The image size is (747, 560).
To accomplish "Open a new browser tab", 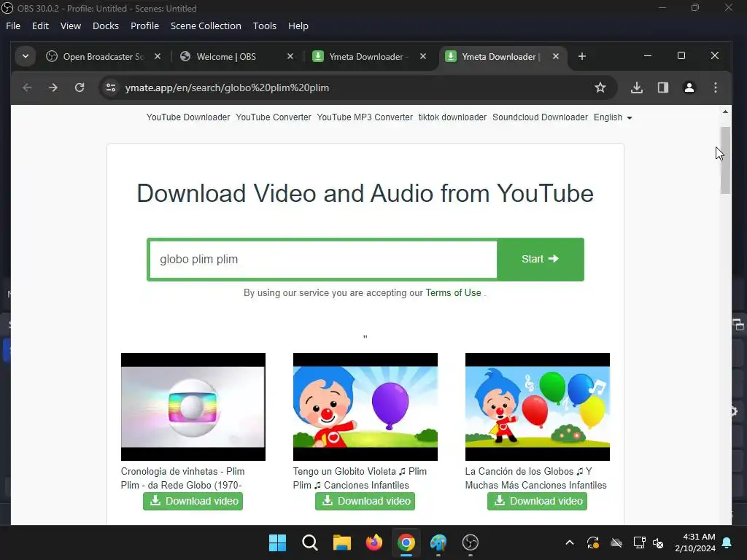I will [581, 56].
